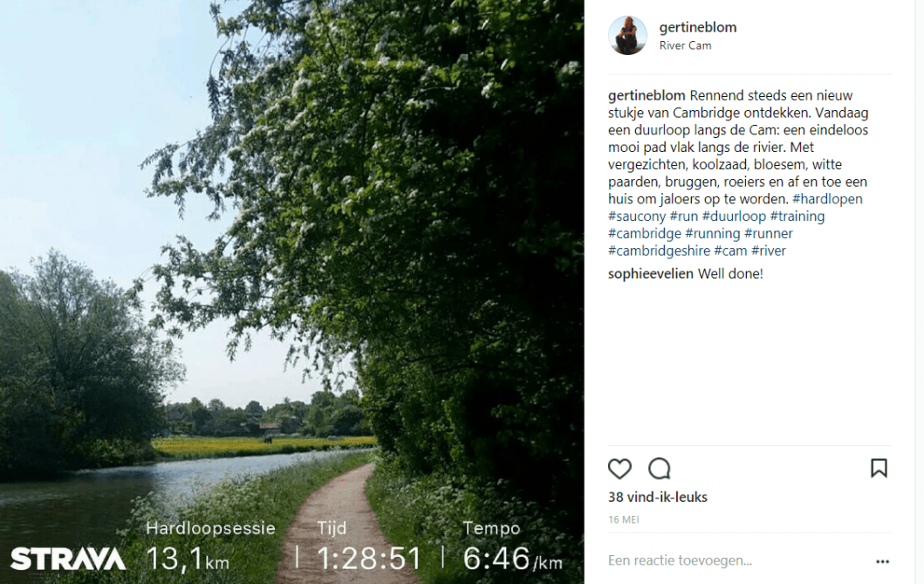Select the #duurloop hashtag
The height and width of the screenshot is (584, 924).
pyautogui.click(x=734, y=216)
